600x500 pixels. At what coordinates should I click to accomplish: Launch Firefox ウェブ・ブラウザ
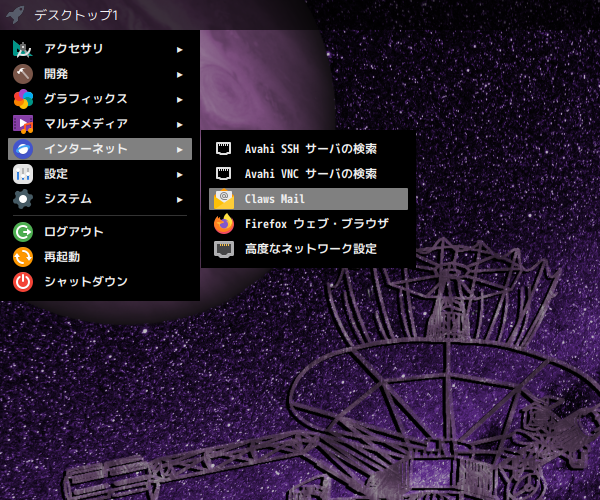308,224
